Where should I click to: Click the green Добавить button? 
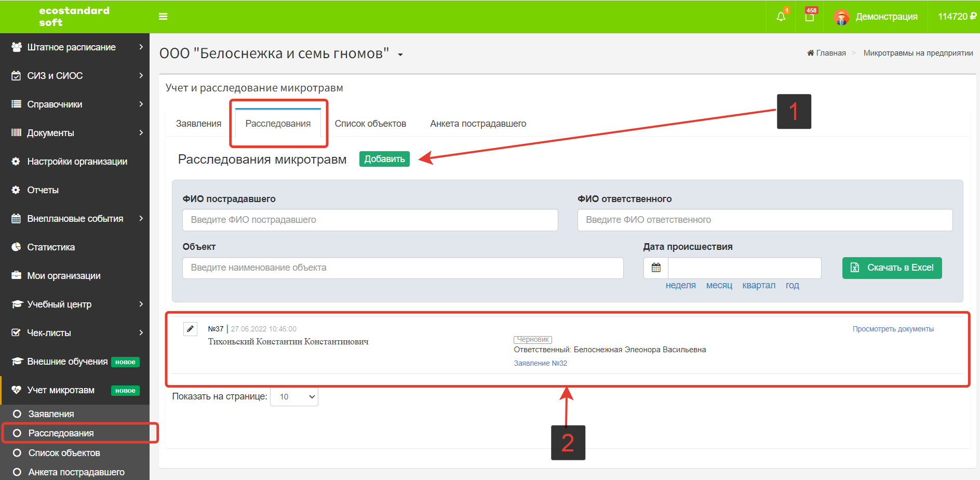coord(384,159)
